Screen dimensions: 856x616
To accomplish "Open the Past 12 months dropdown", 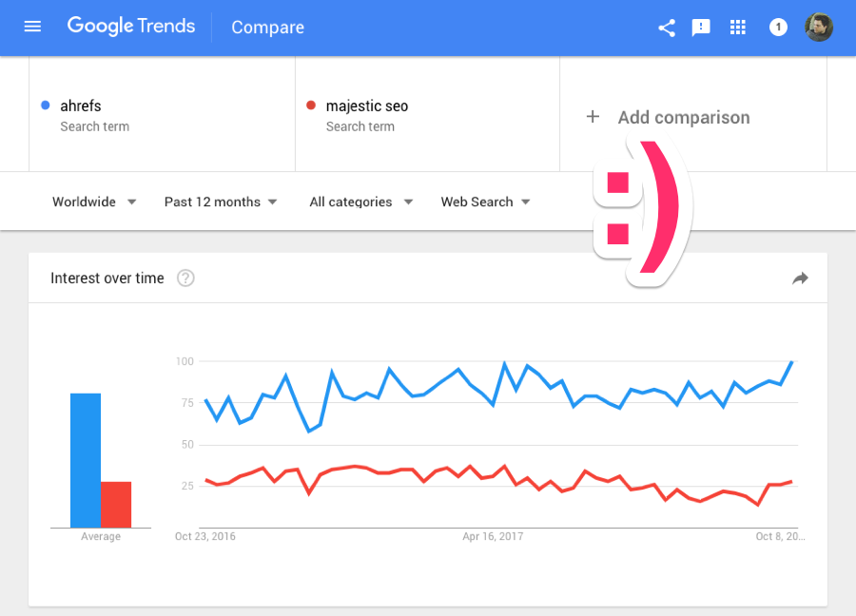I will coord(221,202).
